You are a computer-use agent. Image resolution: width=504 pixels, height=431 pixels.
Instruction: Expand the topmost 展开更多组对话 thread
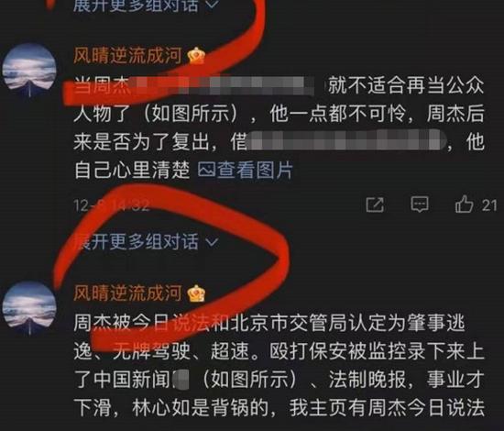coord(146,6)
